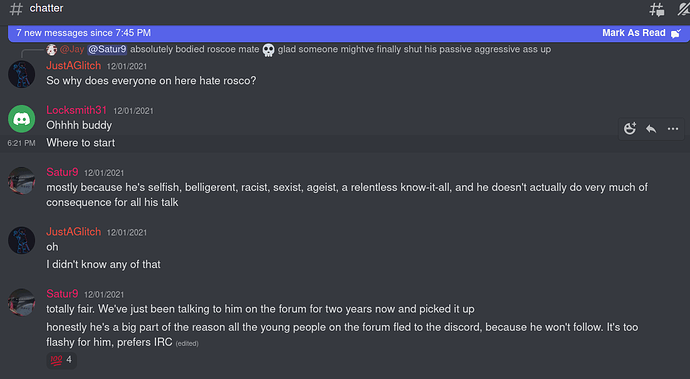The image size is (690, 379).
Task: Click the @Satur9 mention in reply preview
Action: click(x=107, y=49)
